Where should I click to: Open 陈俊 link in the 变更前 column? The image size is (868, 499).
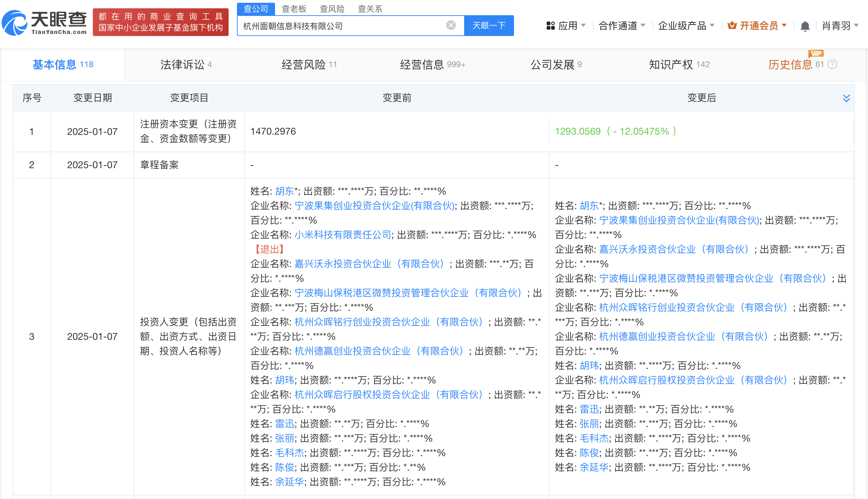click(284, 467)
